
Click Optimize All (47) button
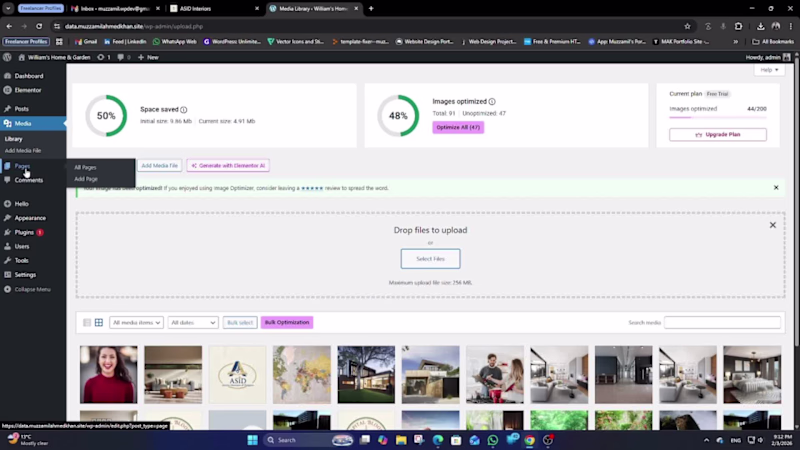click(458, 128)
